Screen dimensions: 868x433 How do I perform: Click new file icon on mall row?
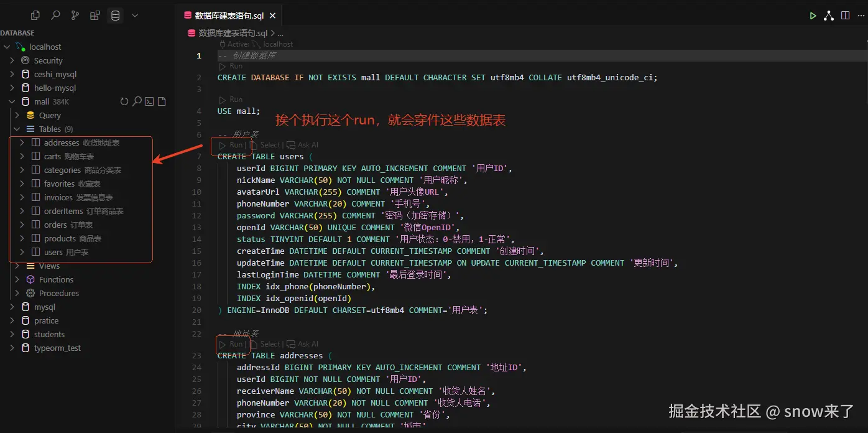point(162,101)
